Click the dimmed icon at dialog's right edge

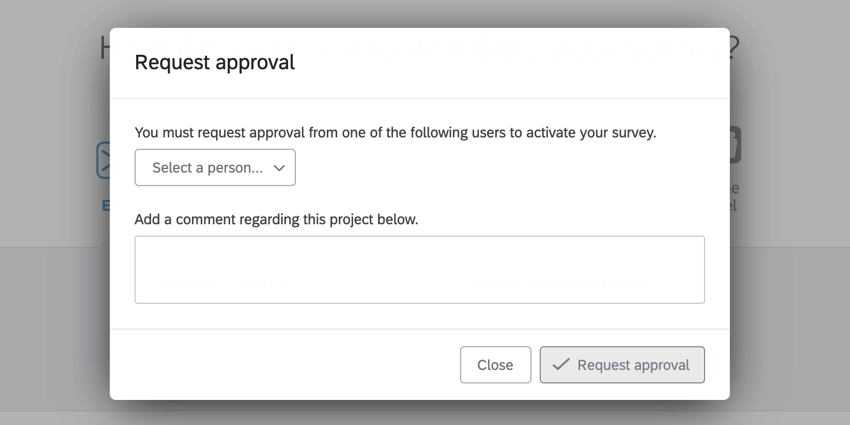point(735,145)
